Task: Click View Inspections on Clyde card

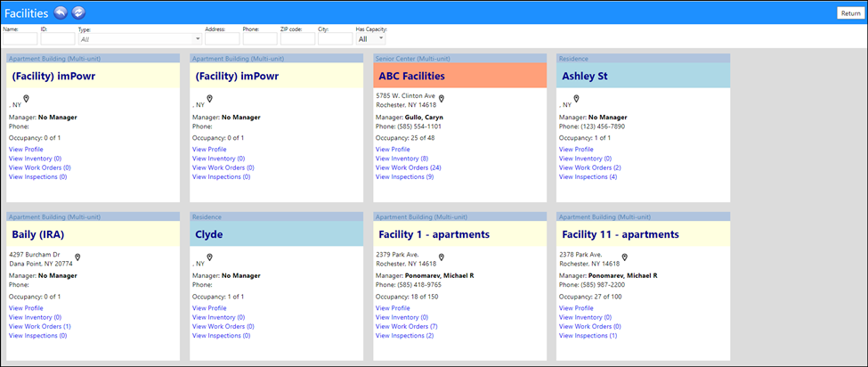Action: pos(221,336)
